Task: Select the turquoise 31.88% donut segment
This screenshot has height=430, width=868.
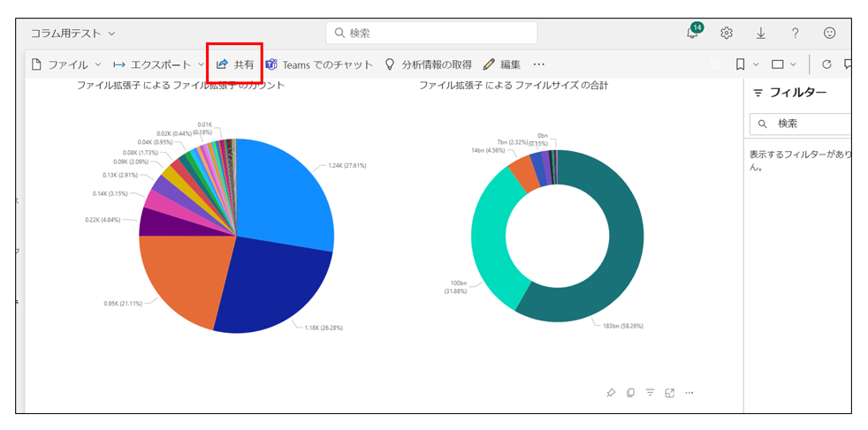Action: coord(490,238)
